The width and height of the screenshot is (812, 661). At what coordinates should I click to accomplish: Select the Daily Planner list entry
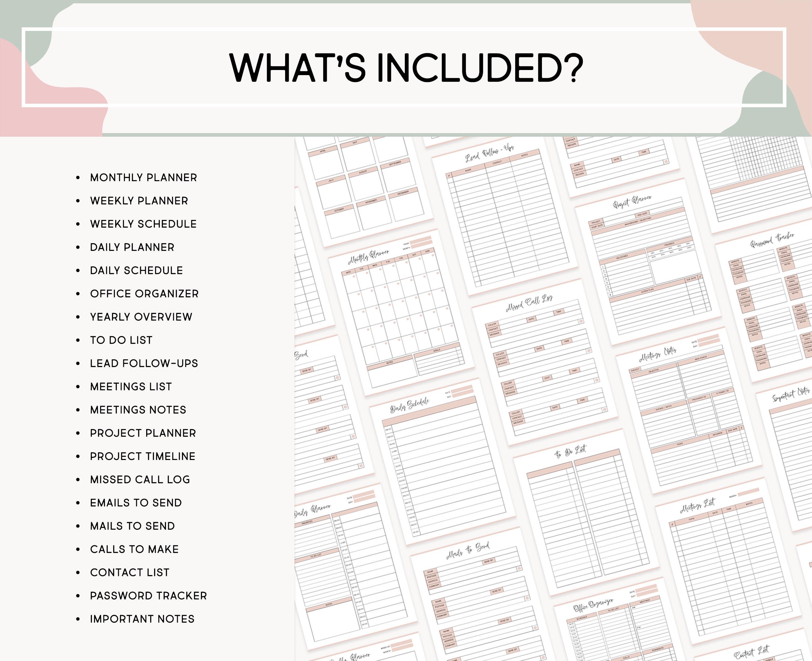tap(131, 247)
